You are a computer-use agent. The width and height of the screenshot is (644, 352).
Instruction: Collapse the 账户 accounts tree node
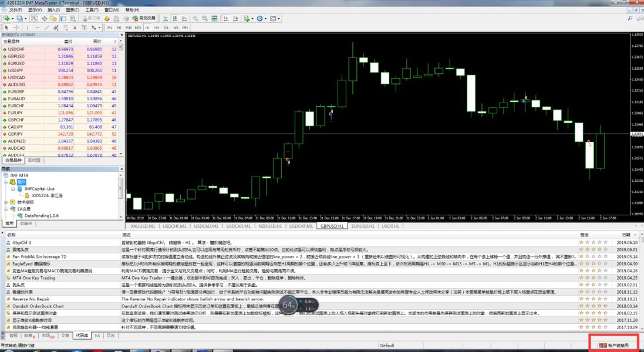point(6,182)
